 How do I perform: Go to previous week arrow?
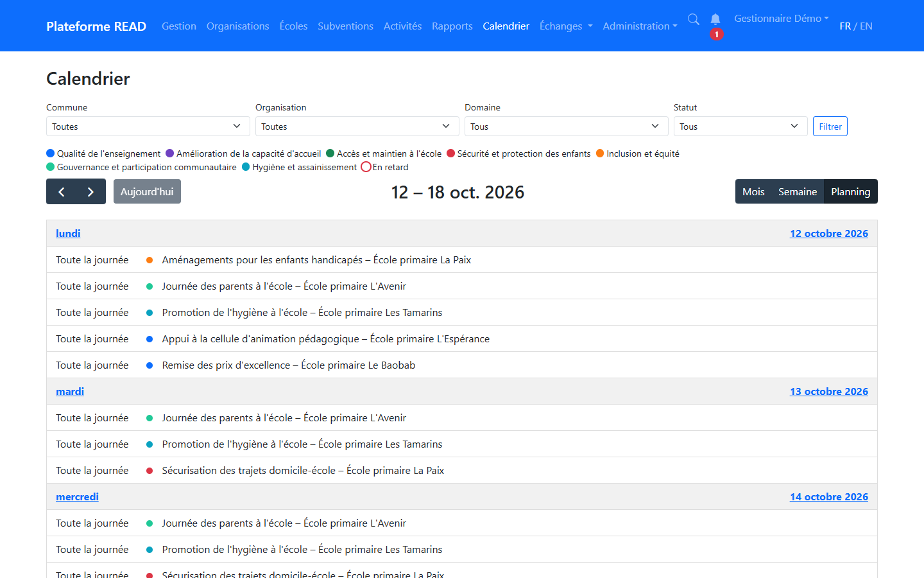62,191
